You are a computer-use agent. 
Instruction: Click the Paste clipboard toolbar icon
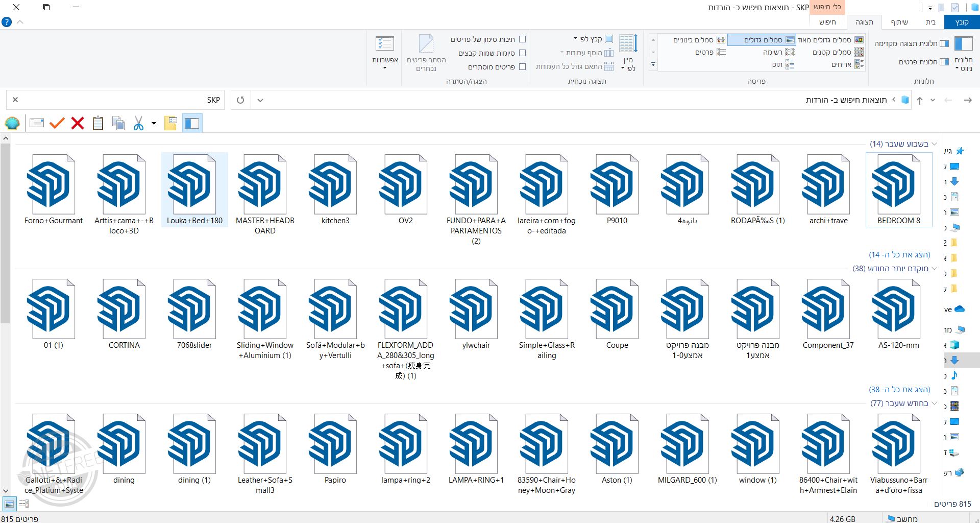[98, 123]
